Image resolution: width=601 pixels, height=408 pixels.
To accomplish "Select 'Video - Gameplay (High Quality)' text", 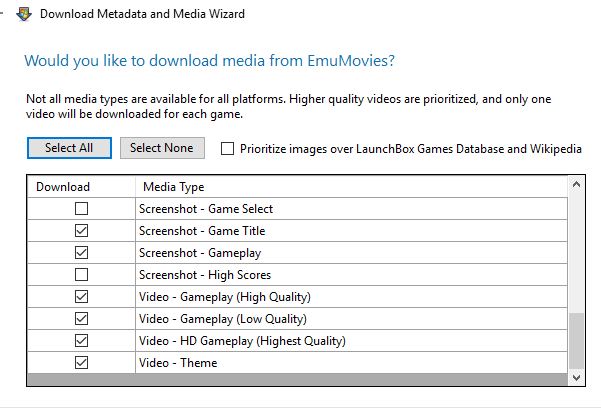I will click(225, 297).
